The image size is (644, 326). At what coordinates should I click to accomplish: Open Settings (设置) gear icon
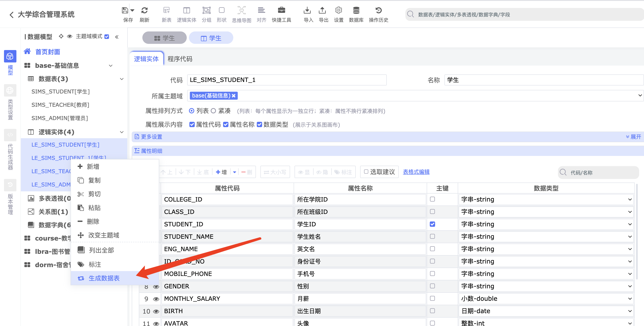[x=338, y=10]
